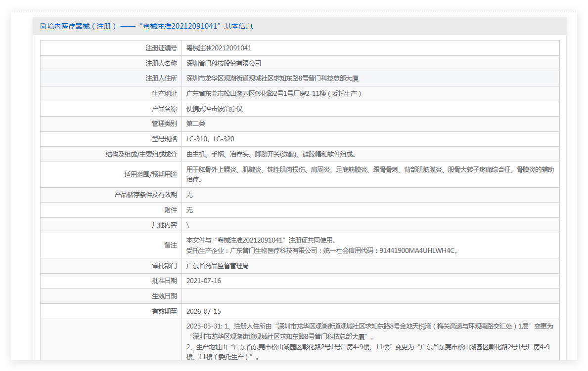The height and width of the screenshot is (371, 588).
Task: Click the model specification LC-310、LC-320
Action: pyautogui.click(x=210, y=139)
